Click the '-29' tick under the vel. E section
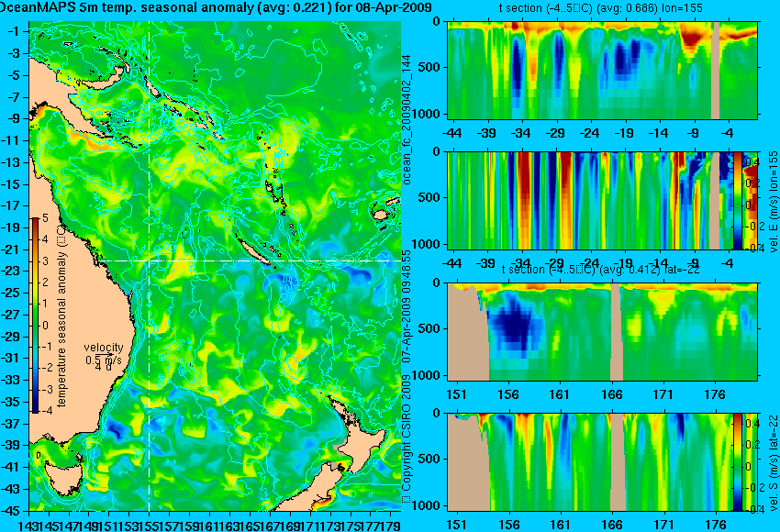 tap(555, 263)
